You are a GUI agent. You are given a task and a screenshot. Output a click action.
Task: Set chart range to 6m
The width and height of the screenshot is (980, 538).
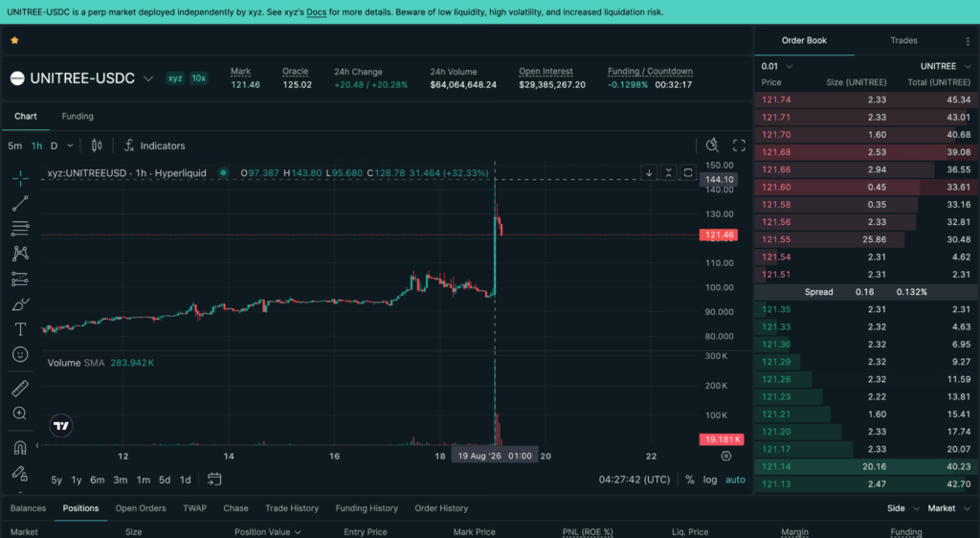click(x=98, y=480)
